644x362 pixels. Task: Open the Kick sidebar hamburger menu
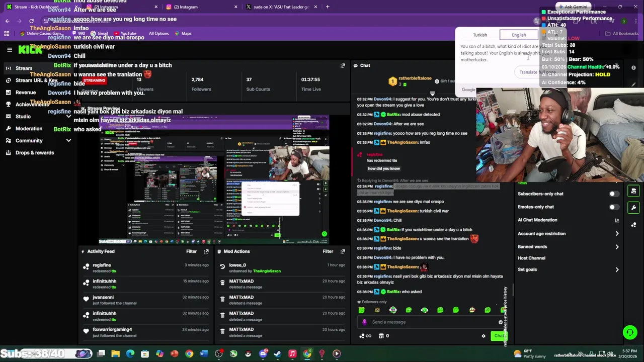[x=10, y=49]
